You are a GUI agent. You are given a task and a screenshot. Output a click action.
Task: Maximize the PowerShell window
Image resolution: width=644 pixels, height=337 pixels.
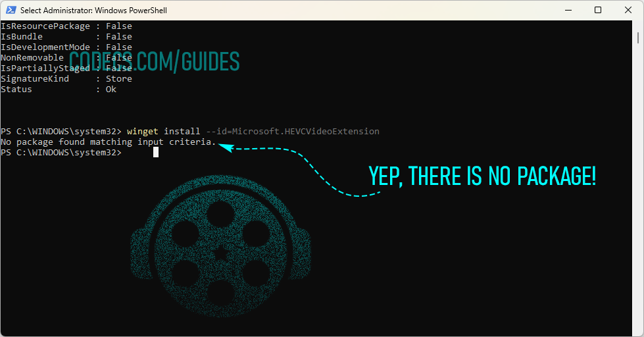coord(598,10)
